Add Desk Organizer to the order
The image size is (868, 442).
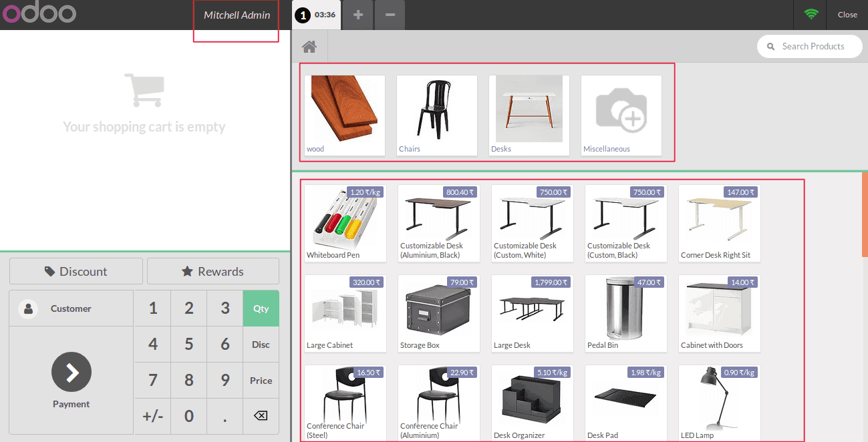click(x=533, y=403)
